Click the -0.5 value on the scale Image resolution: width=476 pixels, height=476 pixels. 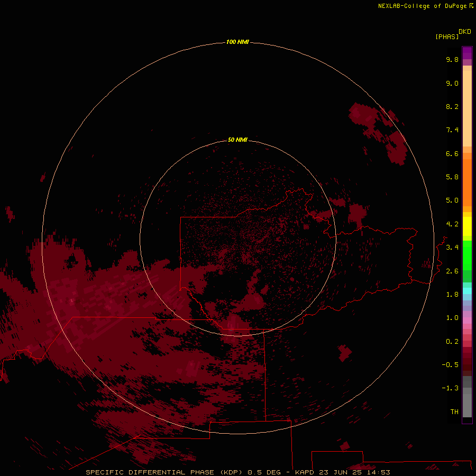click(450, 365)
